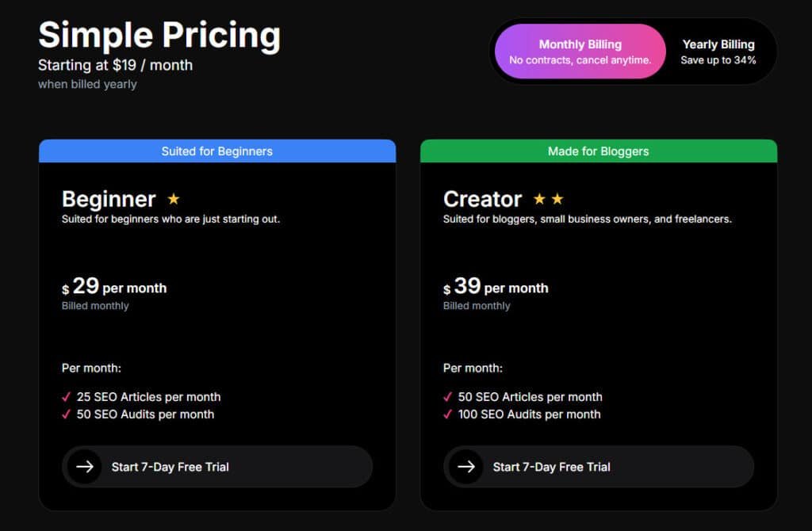Click the Creator plan title
The height and width of the screenshot is (531, 812).
(x=482, y=199)
